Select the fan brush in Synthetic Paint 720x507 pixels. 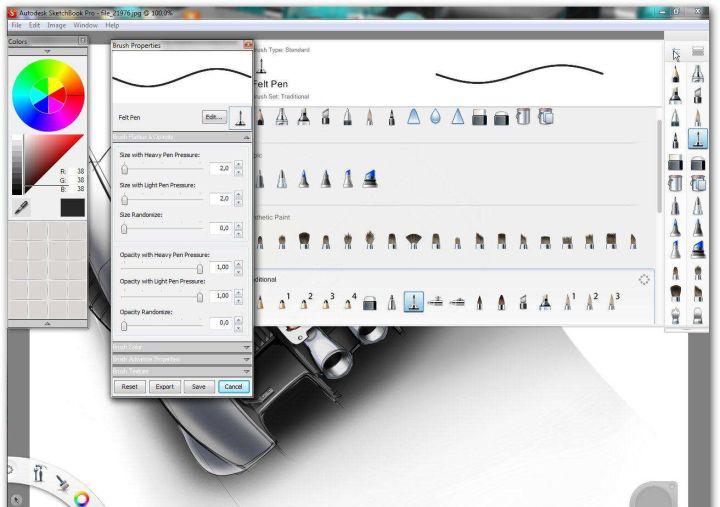[413, 241]
